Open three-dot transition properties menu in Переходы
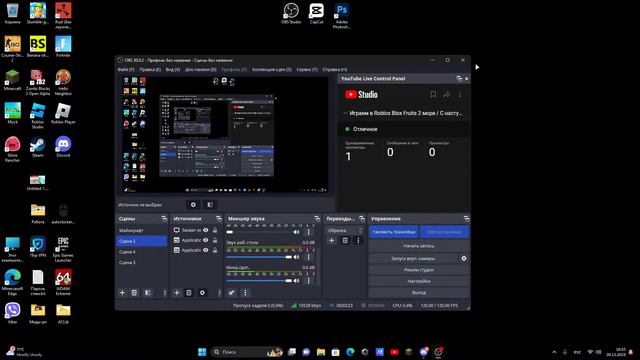This screenshot has width=640, height=360. click(x=358, y=240)
